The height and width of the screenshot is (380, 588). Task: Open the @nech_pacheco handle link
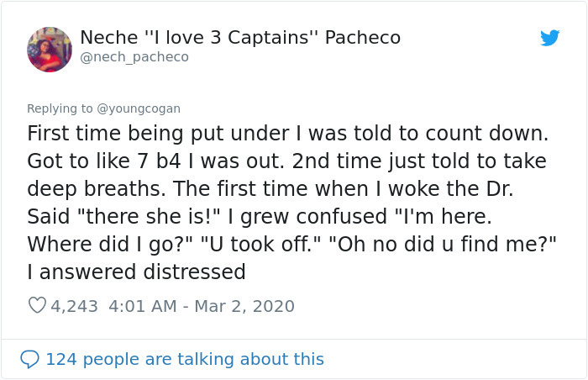coord(134,57)
